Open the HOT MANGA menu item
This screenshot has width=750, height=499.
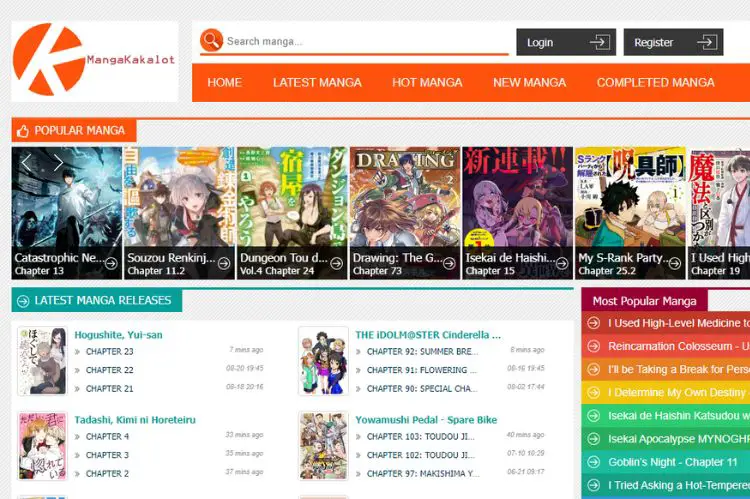(427, 82)
